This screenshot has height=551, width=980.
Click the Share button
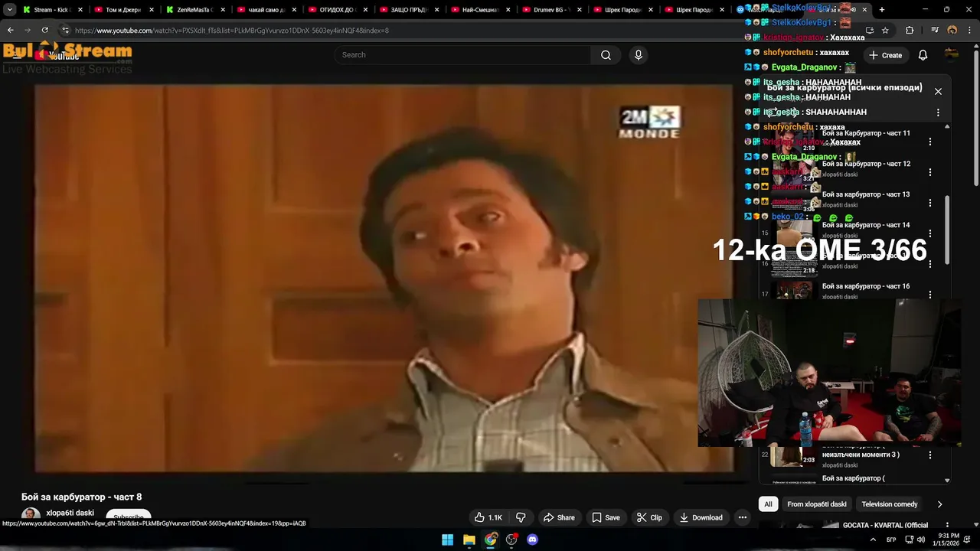tap(558, 517)
